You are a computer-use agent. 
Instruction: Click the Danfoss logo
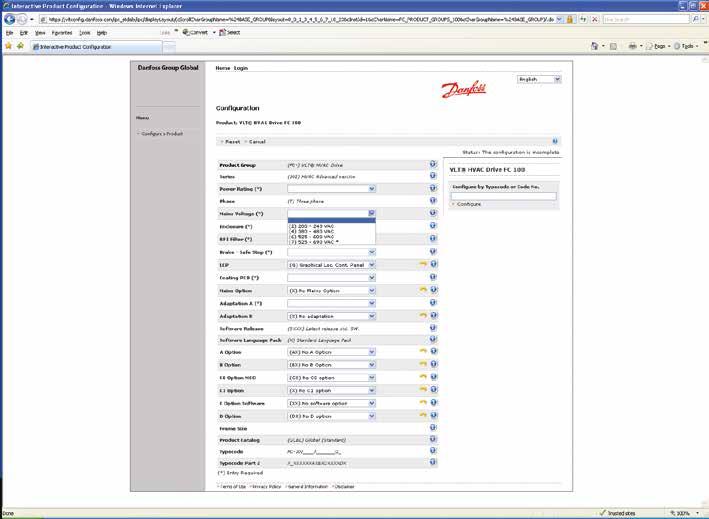463,89
